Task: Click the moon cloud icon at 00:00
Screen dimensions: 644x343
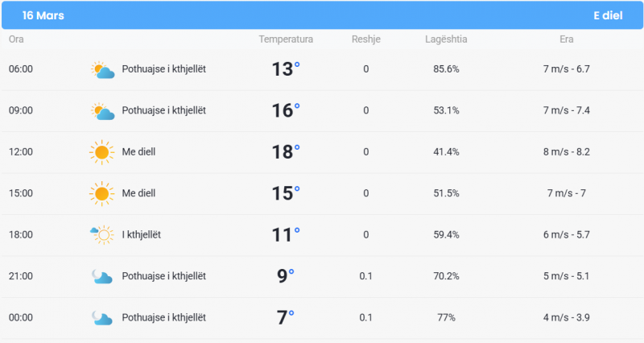Action: 102,318
